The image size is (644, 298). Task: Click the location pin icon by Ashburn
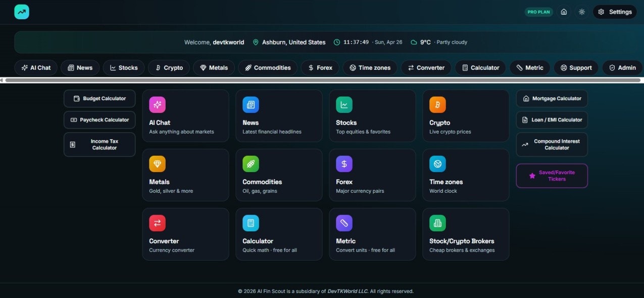[256, 42]
